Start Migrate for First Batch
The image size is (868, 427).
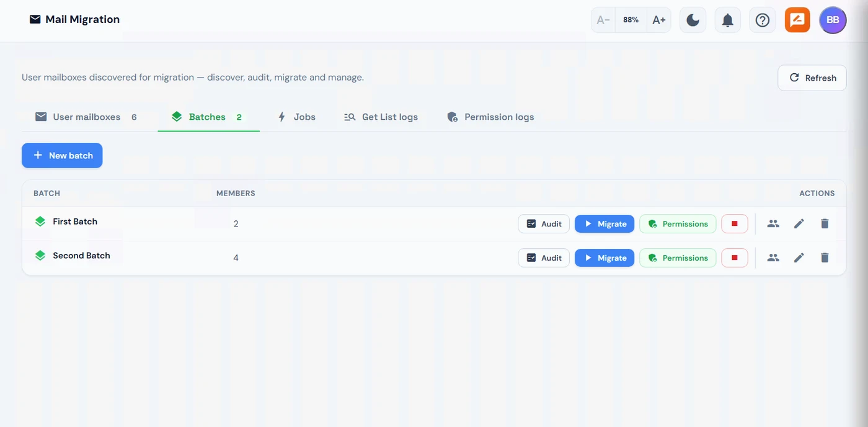(x=604, y=223)
